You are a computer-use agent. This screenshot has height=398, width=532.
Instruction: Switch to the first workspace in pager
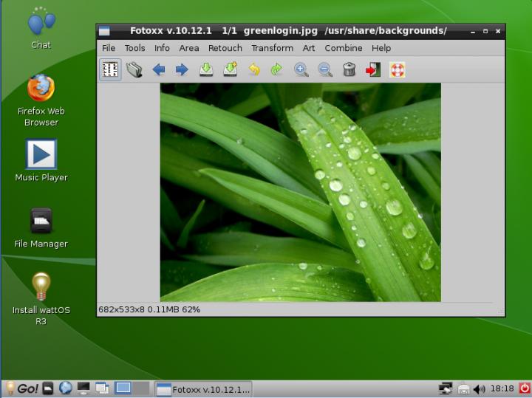click(123, 388)
